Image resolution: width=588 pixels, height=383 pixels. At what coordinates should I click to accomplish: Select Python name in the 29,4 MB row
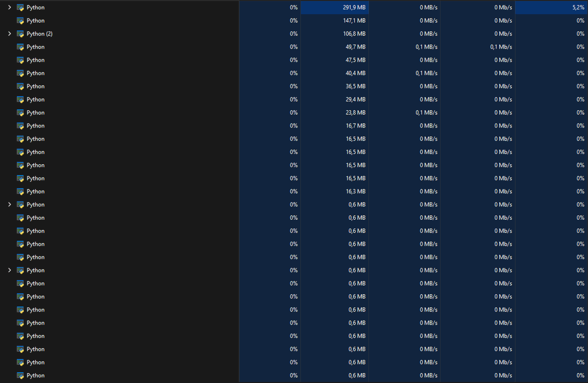click(36, 100)
